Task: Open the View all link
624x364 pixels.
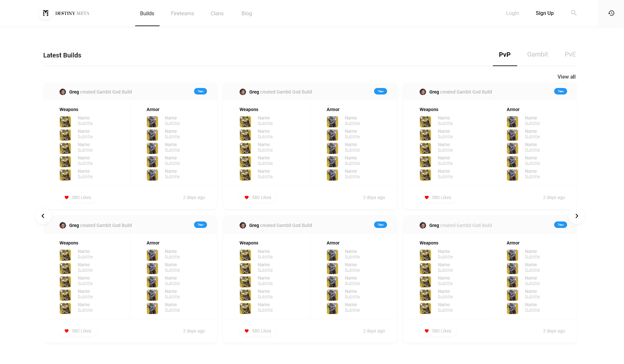Action: coord(566,77)
